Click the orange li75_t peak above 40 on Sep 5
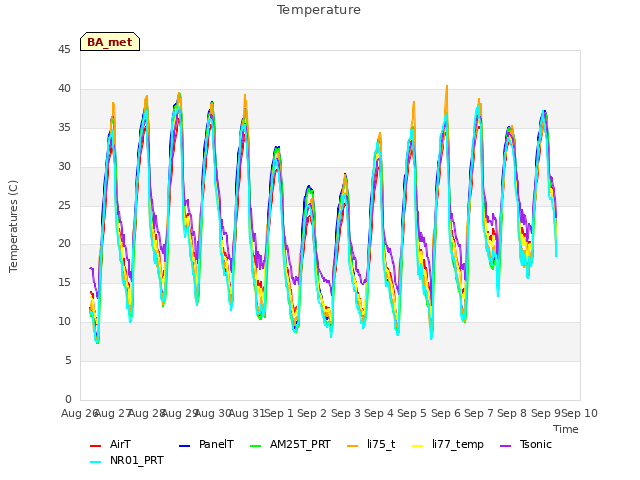The image size is (640, 480). pyautogui.click(x=447, y=87)
